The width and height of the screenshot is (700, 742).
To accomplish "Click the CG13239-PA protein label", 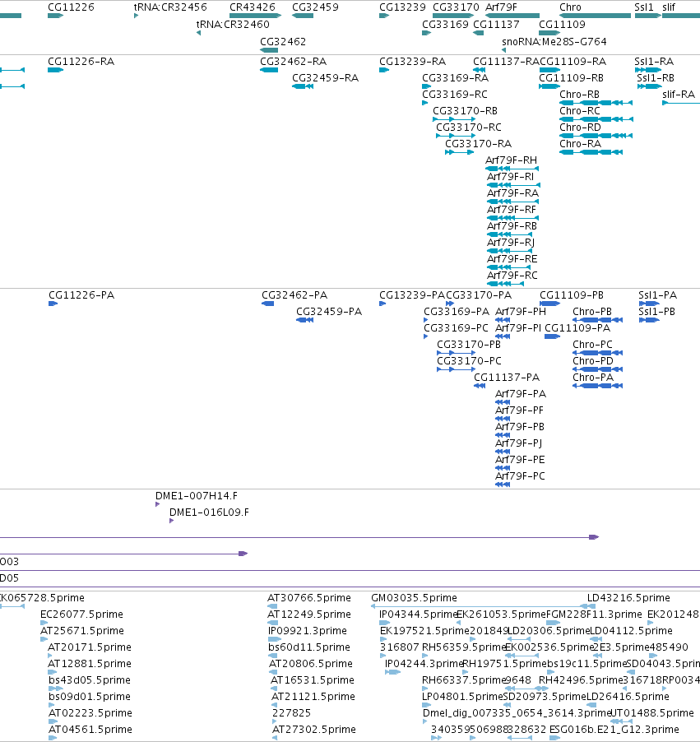I will (412, 295).
